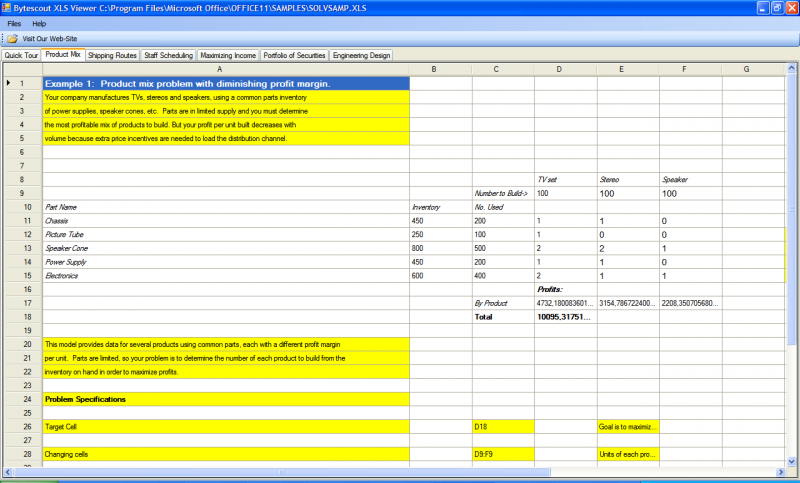Open the Files menu
This screenshot has width=800, height=483.
(14, 23)
